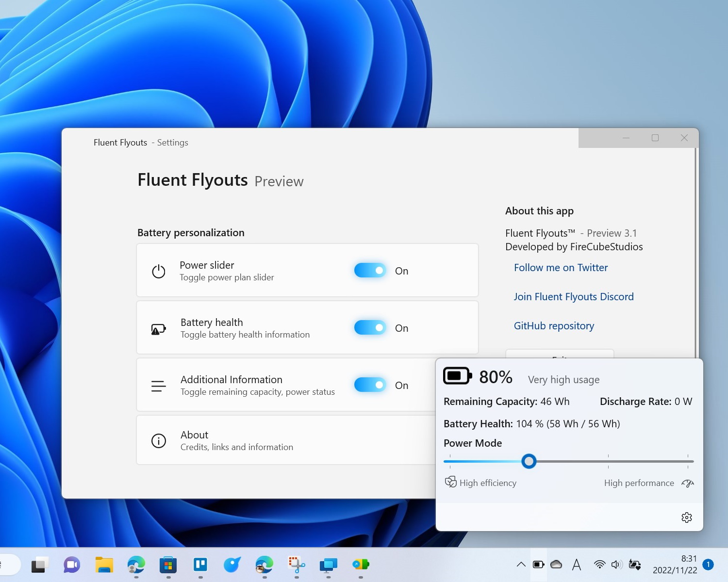
Task: Click the "High efficiency" label text
Action: [x=488, y=483]
